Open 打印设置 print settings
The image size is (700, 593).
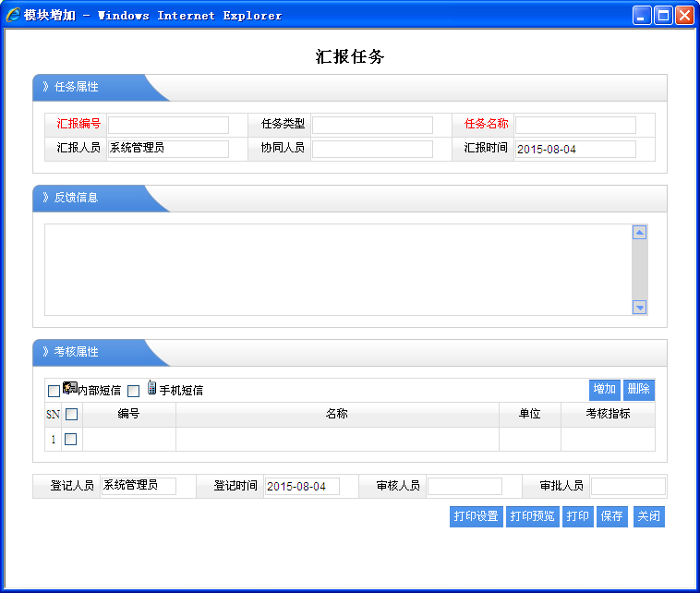476,516
